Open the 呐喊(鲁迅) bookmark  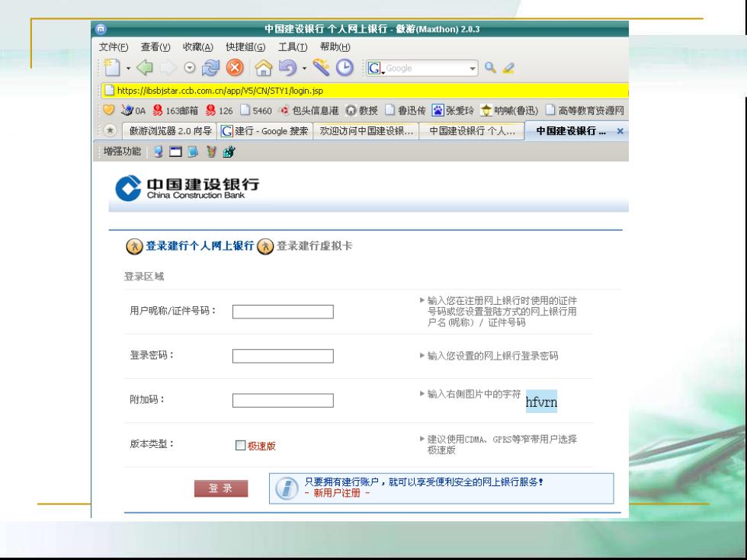(509, 110)
